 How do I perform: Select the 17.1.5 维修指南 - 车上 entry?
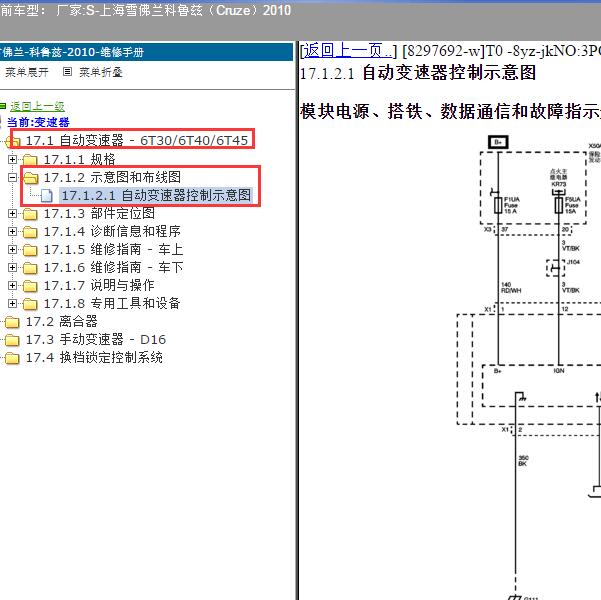point(113,249)
